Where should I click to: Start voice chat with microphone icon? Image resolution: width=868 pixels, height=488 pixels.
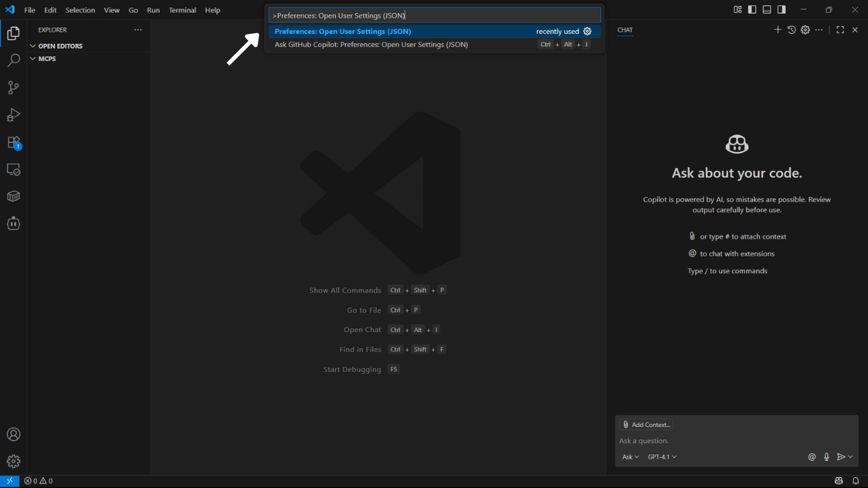(x=826, y=457)
